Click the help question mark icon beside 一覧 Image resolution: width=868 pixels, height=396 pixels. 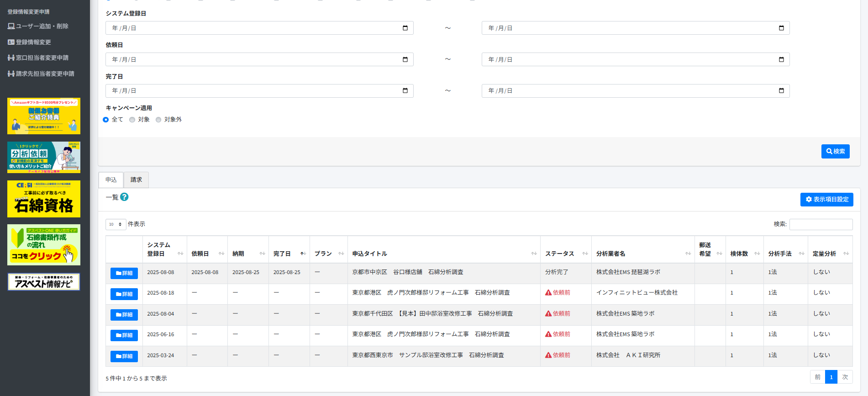point(124,197)
